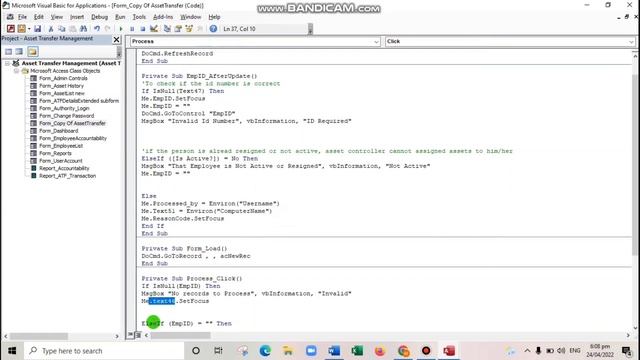
Task: Click the Insert Module toolbar icon
Action: coord(21,29)
